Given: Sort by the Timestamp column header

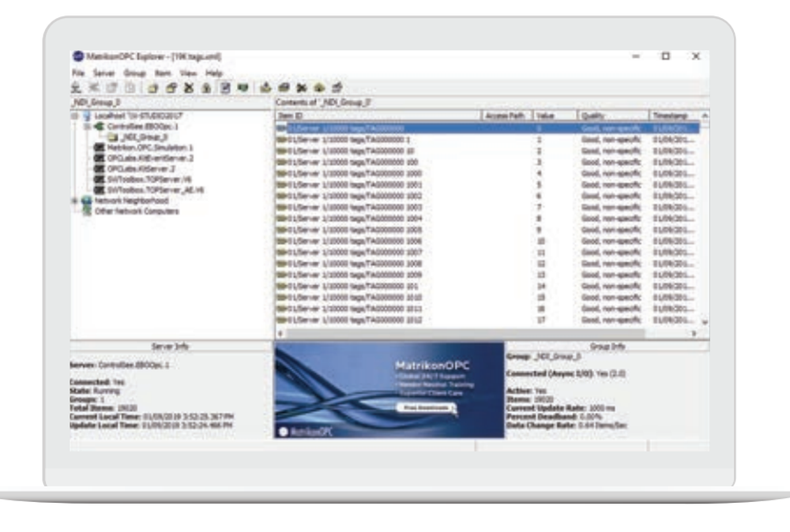Looking at the screenshot, I should (x=675, y=116).
